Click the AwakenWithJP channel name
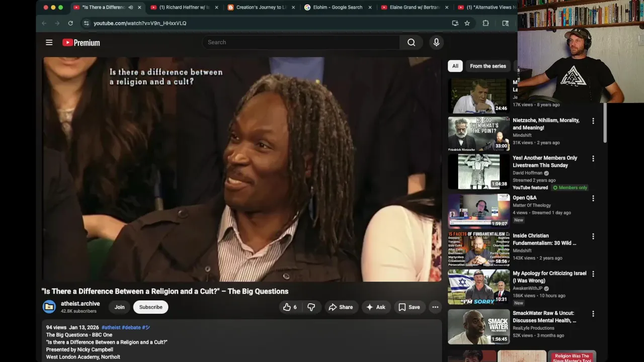The height and width of the screenshot is (362, 644). tap(528, 288)
